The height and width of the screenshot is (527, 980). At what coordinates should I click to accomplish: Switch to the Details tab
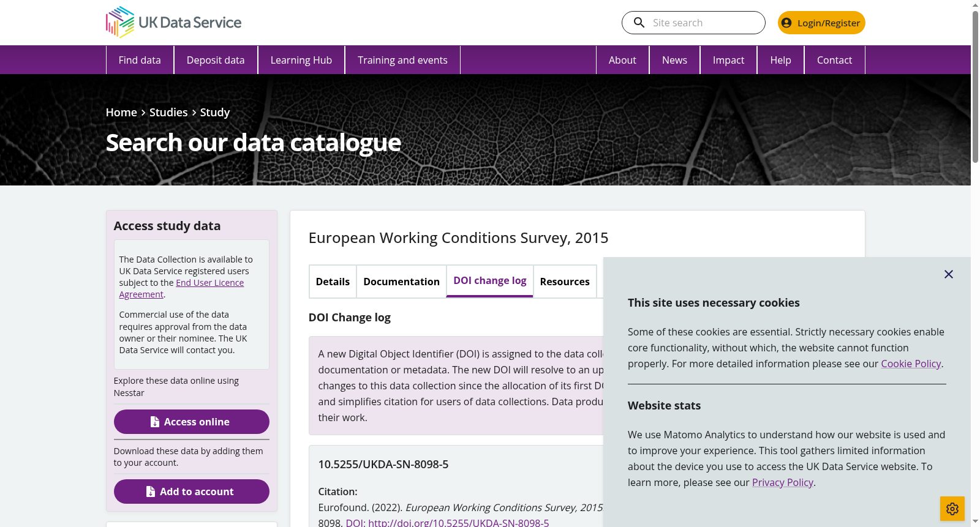coord(333,282)
